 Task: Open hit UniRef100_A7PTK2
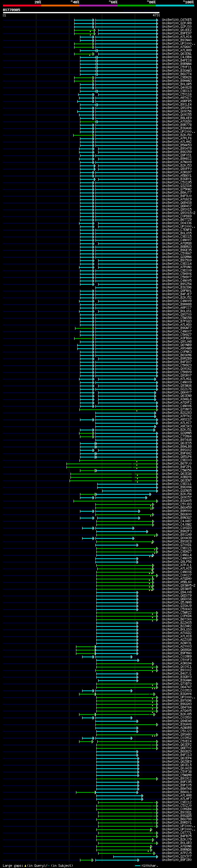point(177,416)
